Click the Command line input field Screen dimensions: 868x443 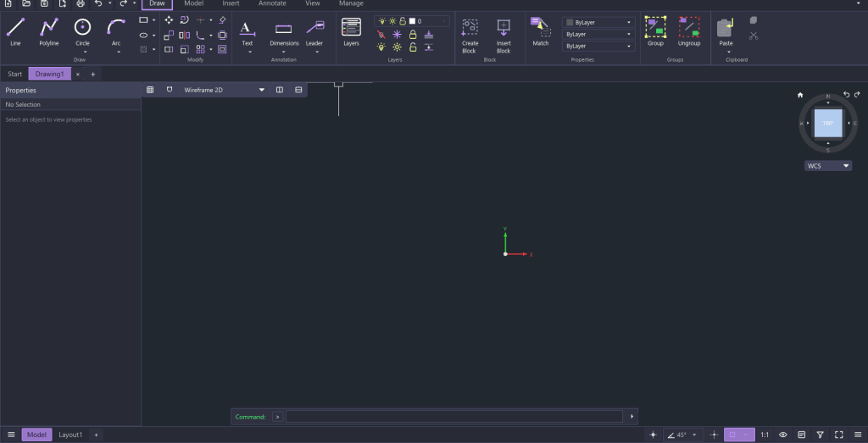pyautogui.click(x=454, y=417)
